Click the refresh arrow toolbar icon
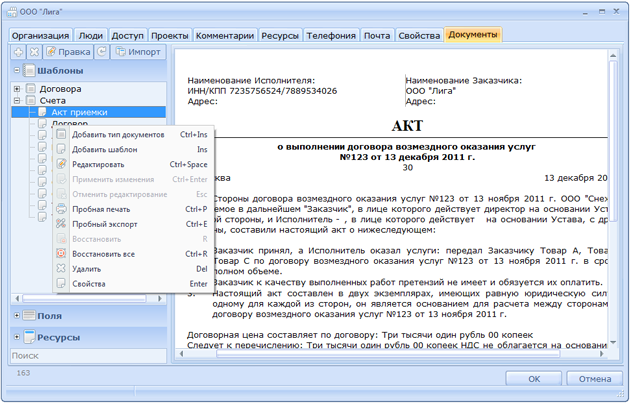Image resolution: width=630 pixels, height=403 pixels. point(102,52)
